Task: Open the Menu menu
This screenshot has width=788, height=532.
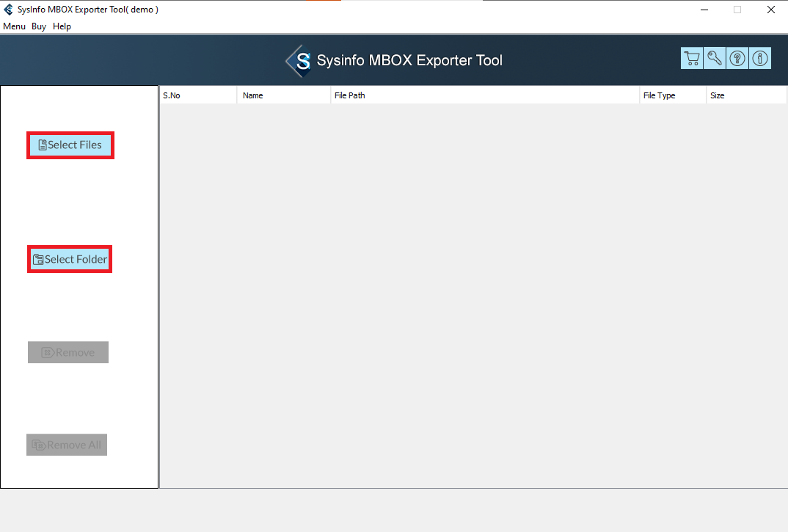Action: point(14,26)
